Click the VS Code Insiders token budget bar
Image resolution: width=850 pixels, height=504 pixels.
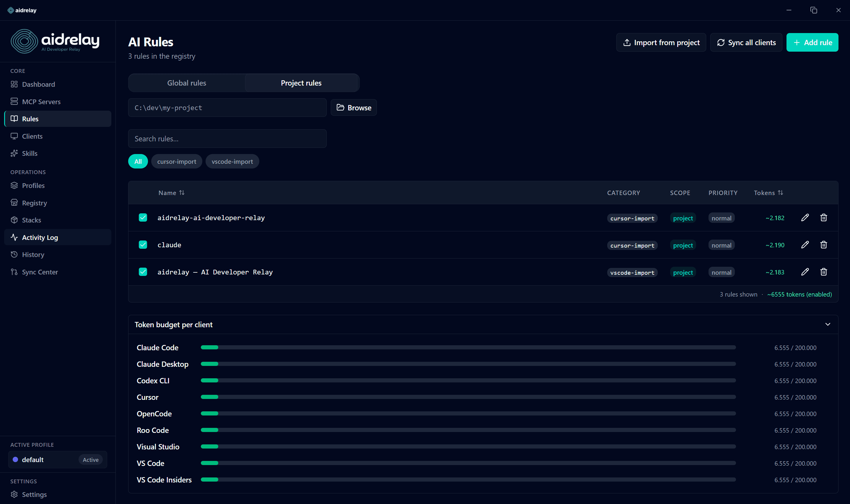coord(468,480)
